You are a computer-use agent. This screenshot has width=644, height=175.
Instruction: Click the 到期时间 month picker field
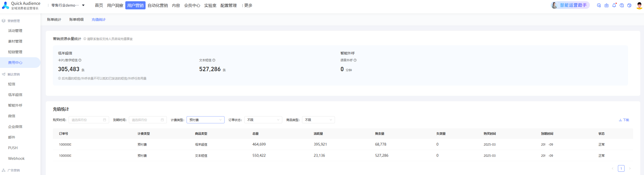click(148, 120)
